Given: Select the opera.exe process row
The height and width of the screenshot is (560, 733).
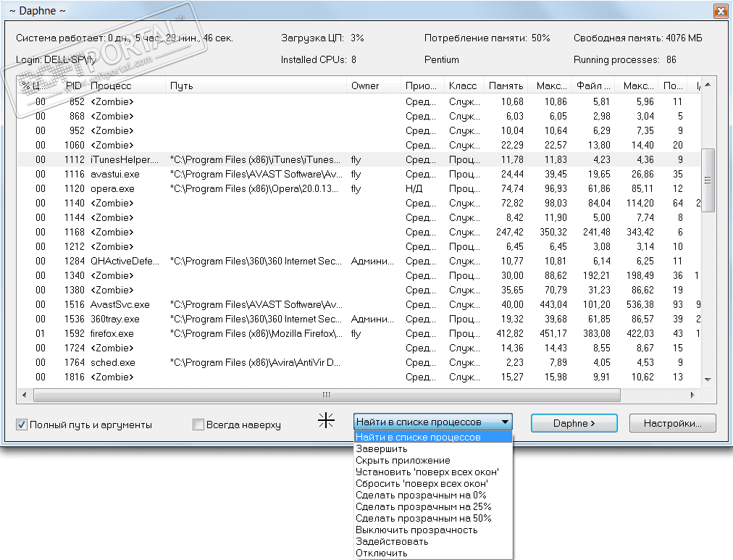Looking at the screenshot, I should coord(359,188).
